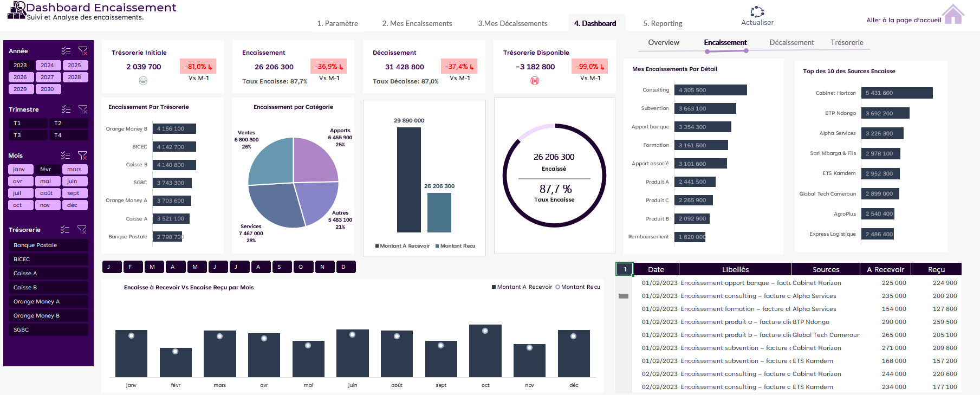Follow the Aller à la page d'accueil link

[x=904, y=20]
